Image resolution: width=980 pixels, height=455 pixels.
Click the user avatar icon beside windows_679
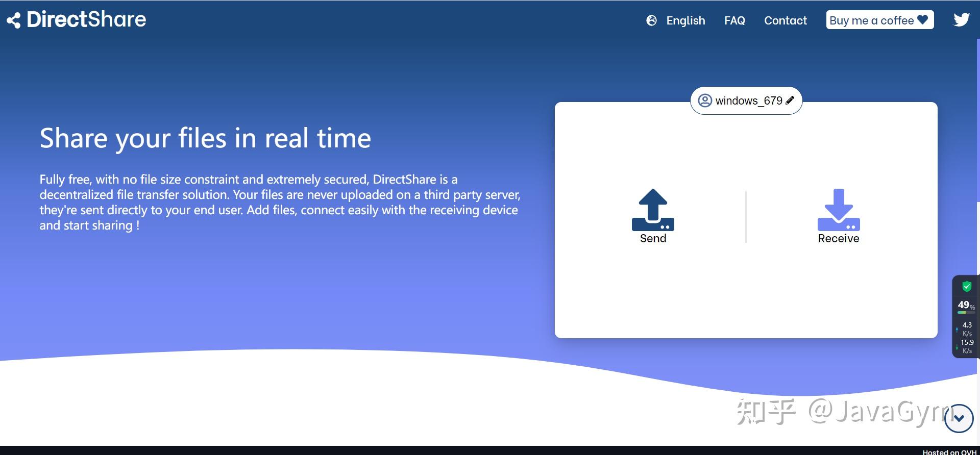(x=705, y=100)
